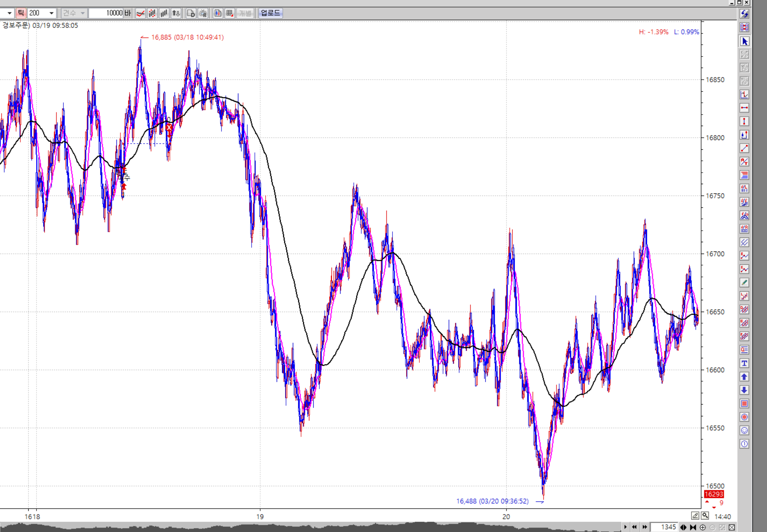Click the sync refresh icon at top right
Image resolution: width=767 pixels, height=532 pixels.
[744, 14]
